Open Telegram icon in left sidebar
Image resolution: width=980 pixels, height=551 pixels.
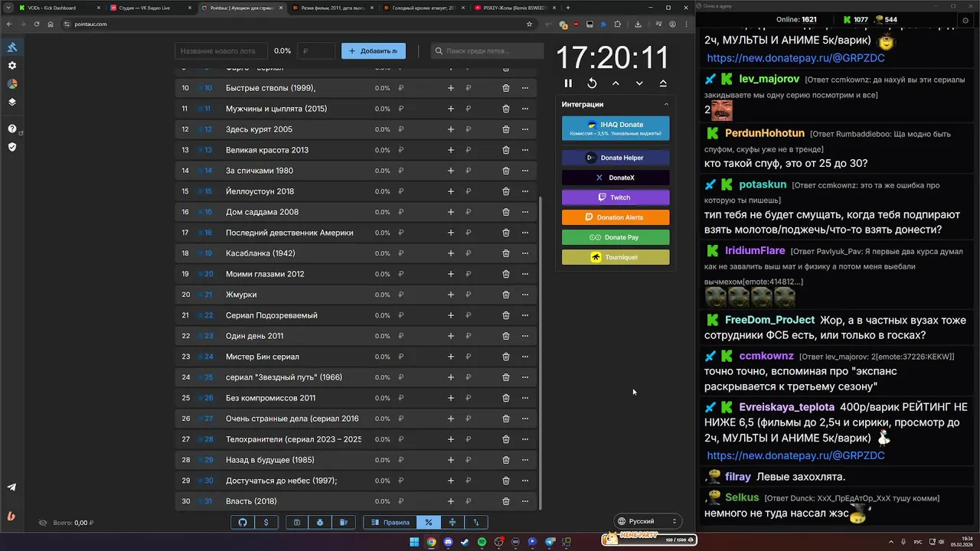(x=12, y=487)
